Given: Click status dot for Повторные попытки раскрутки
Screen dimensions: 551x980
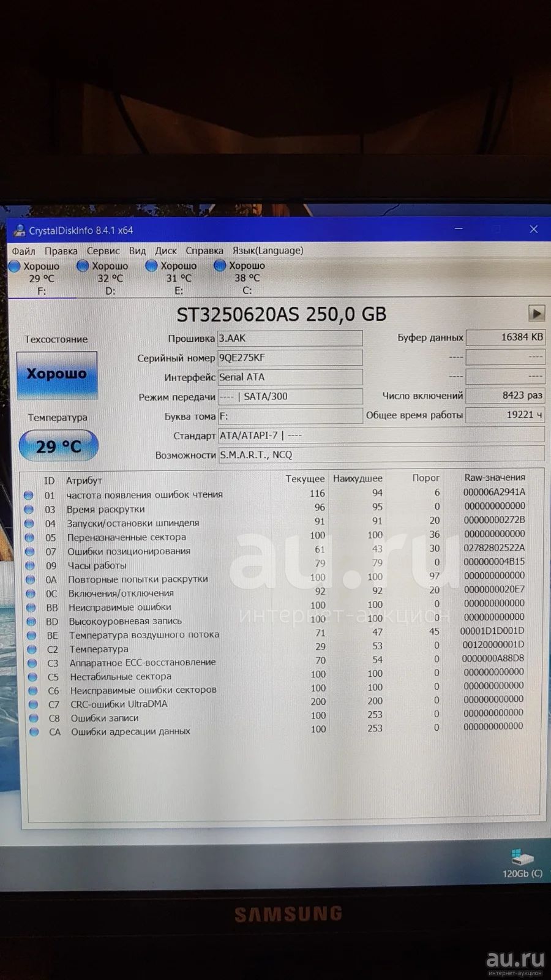Looking at the screenshot, I should (x=30, y=579).
